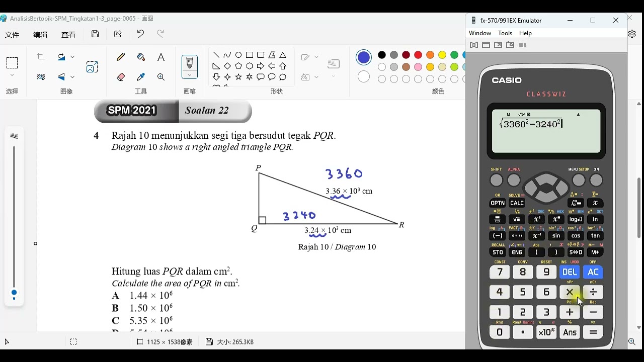
Task: Select the oval shape
Action: (x=238, y=55)
